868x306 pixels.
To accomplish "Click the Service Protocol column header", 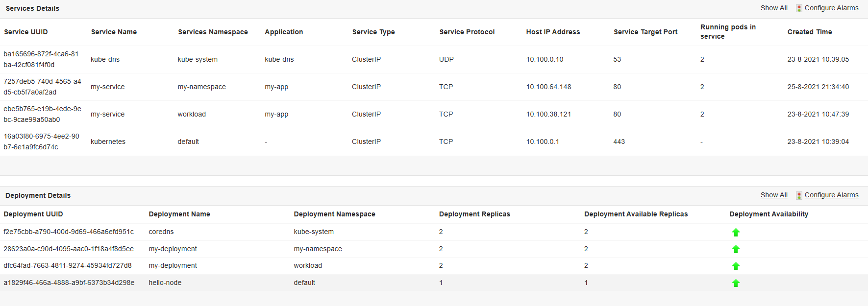I will pyautogui.click(x=467, y=32).
